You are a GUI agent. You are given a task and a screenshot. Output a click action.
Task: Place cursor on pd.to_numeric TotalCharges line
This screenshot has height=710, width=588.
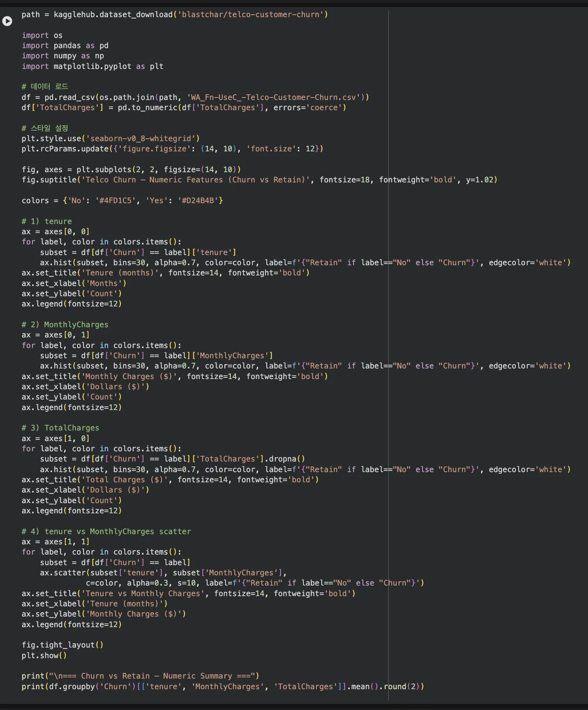point(183,108)
